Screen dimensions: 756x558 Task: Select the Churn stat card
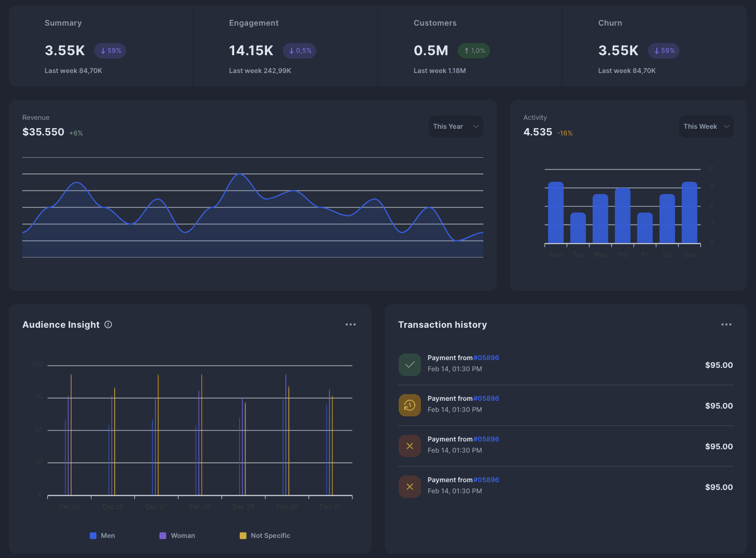[655, 46]
